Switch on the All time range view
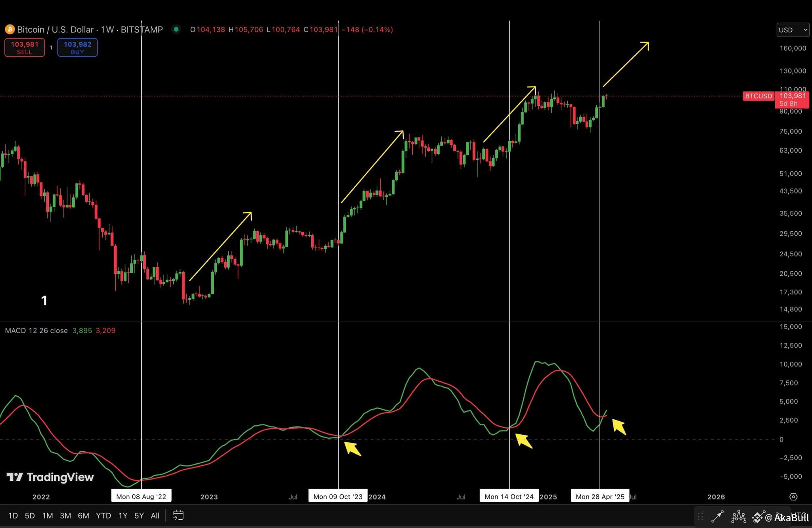812x528 pixels. pos(155,515)
